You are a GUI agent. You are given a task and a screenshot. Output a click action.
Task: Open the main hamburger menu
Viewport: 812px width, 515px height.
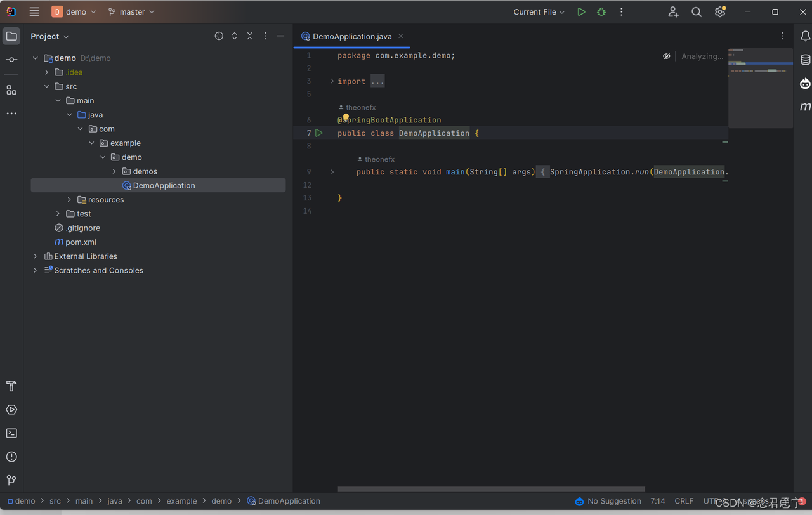coord(34,12)
